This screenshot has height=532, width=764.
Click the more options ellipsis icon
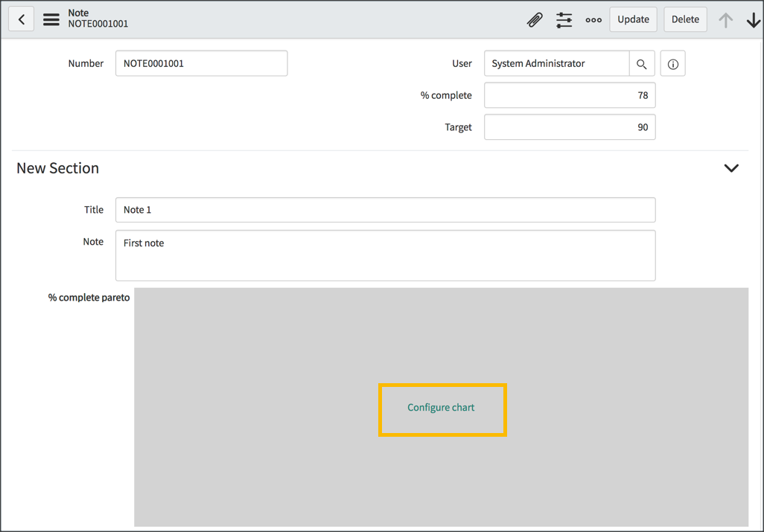[x=593, y=19]
